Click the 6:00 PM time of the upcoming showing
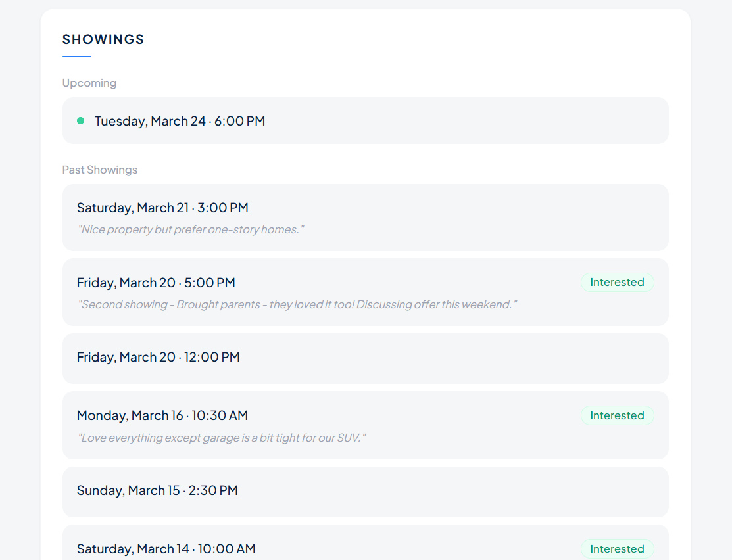Screen dimensions: 732x560 [x=240, y=121]
